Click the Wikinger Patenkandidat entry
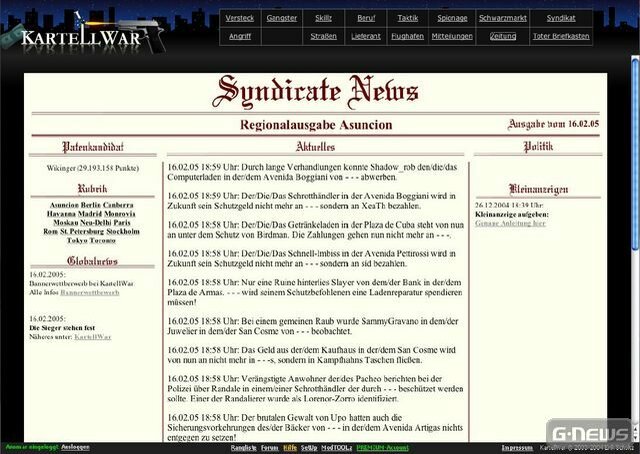 [x=93, y=168]
